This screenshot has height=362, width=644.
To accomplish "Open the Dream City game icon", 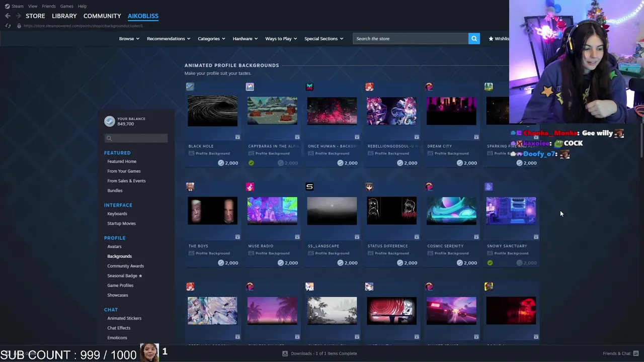I will (x=429, y=87).
